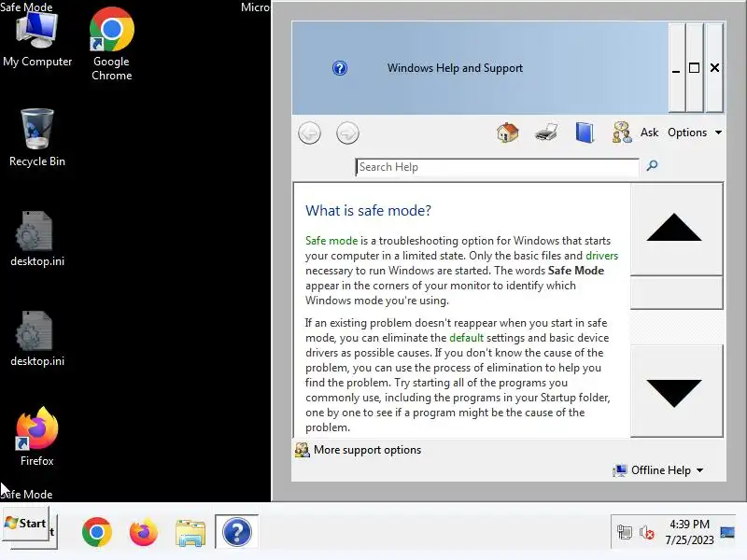The image size is (747, 560).
Task: Open More support options link
Action: [367, 450]
